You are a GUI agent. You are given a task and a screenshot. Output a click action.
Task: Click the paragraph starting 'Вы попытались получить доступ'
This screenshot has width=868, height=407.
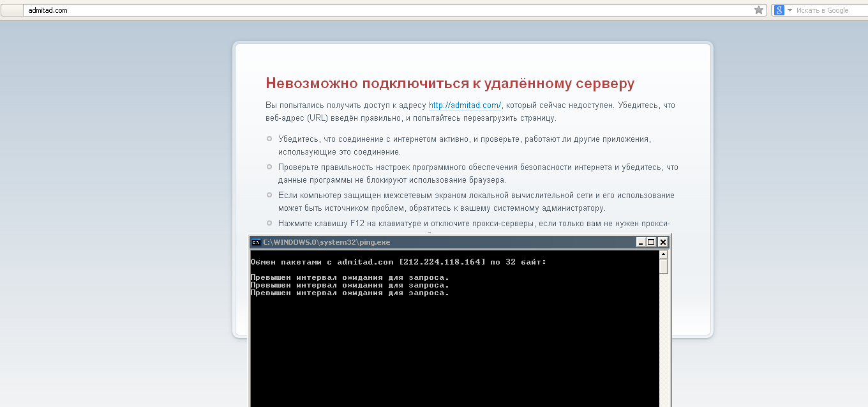pos(470,112)
